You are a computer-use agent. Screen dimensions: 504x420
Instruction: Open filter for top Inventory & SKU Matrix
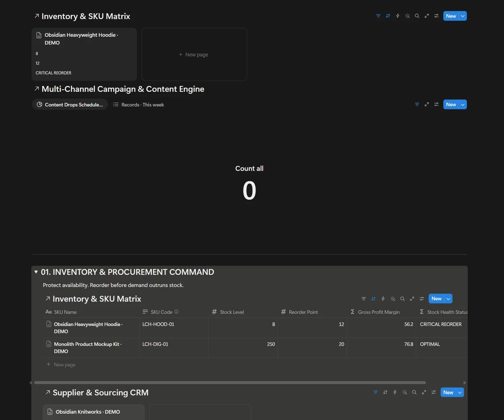click(378, 16)
